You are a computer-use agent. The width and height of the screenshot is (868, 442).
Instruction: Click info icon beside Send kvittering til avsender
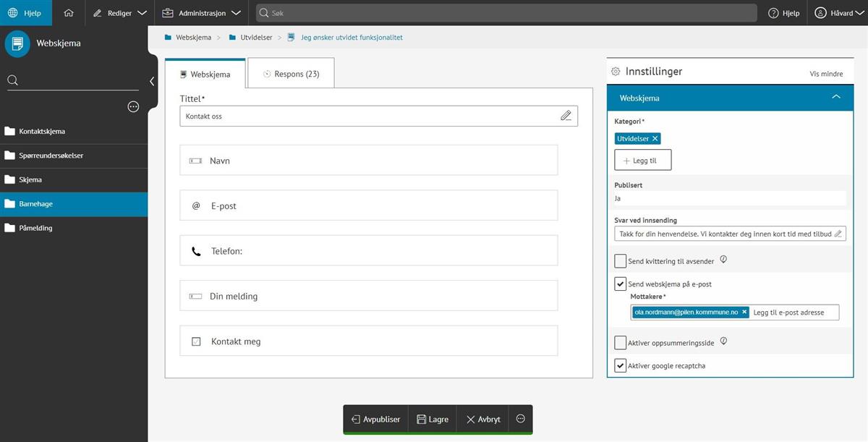pyautogui.click(x=723, y=260)
